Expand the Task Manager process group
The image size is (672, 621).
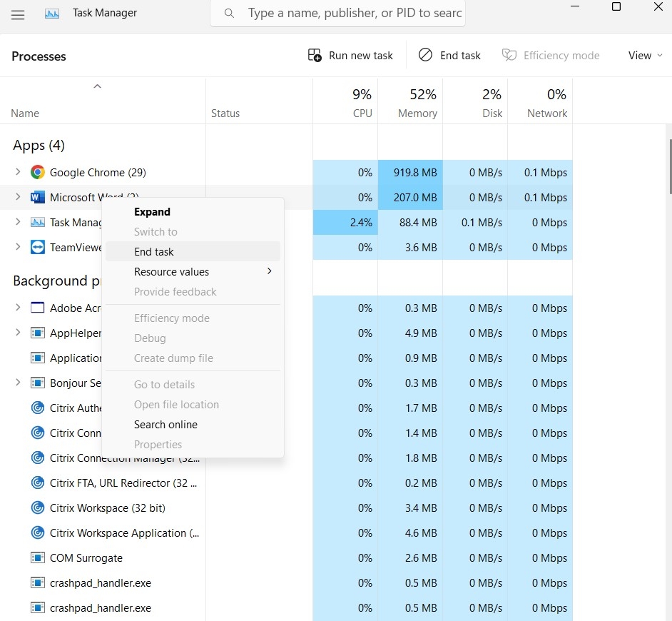(18, 222)
